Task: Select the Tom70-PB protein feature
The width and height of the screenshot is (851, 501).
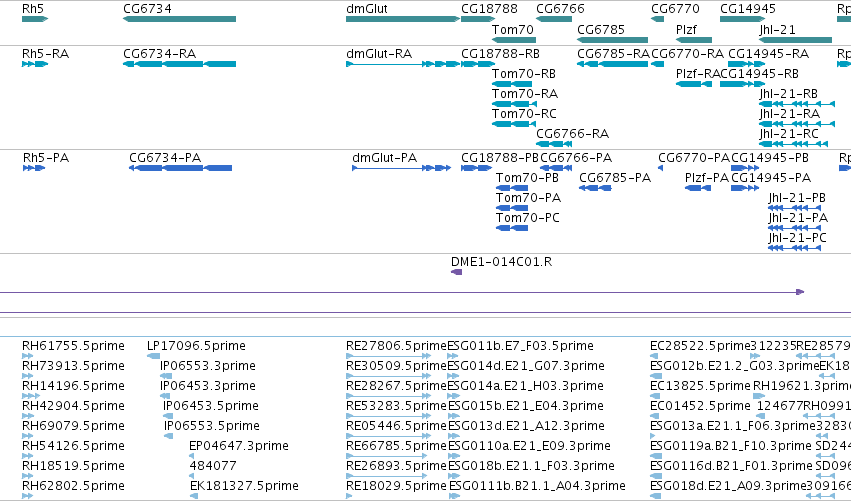Action: point(512,188)
